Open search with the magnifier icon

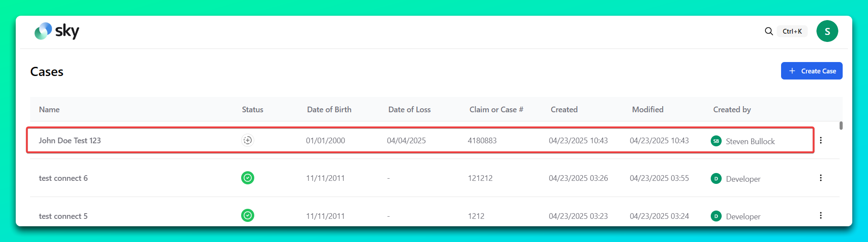(x=769, y=31)
